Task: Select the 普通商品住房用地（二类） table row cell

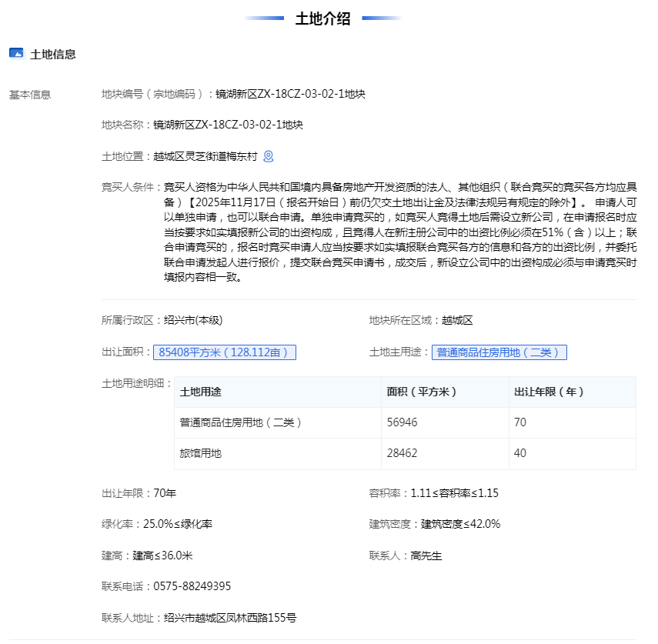Action: click(x=241, y=422)
